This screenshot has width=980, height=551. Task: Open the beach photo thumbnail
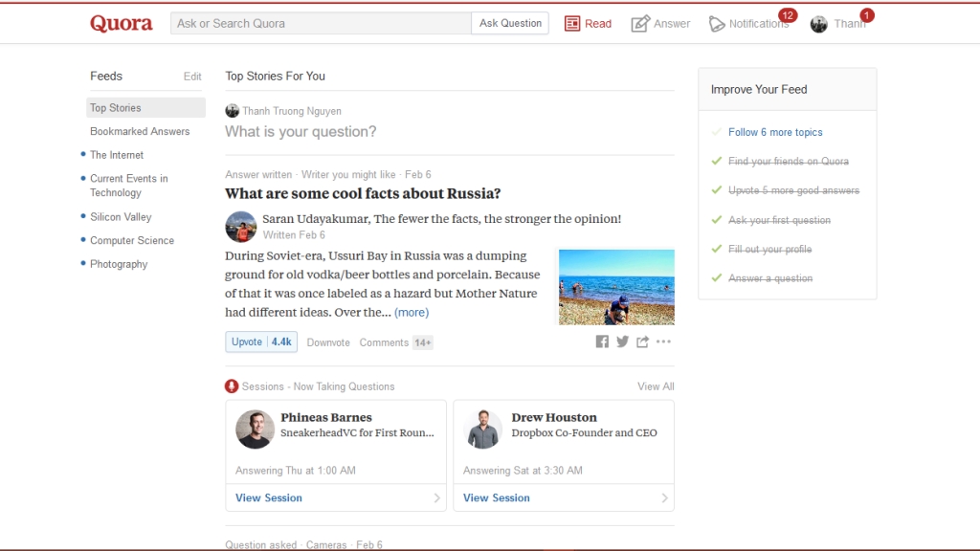point(616,287)
